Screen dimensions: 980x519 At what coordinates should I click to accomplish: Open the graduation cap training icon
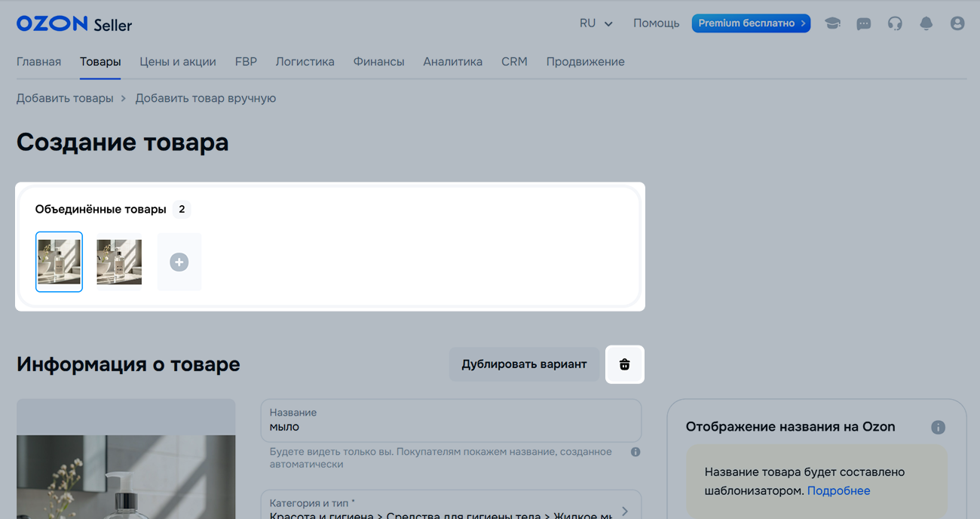(x=832, y=23)
